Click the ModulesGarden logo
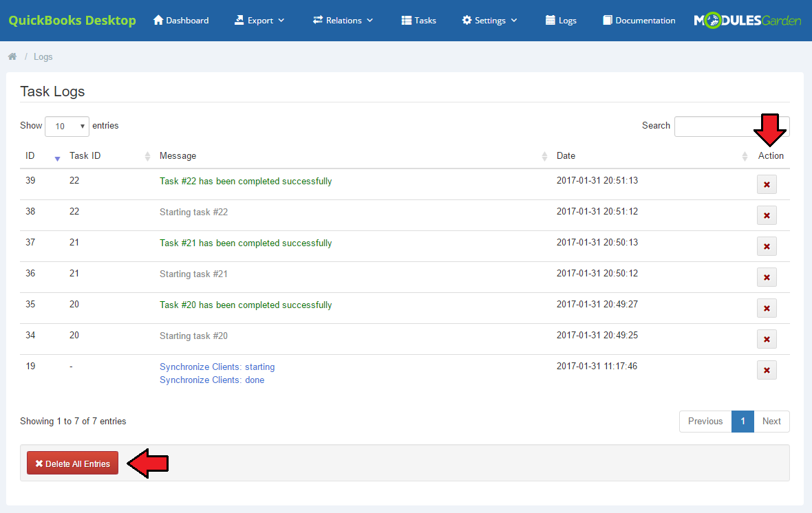Screen dimensions: 812x513 747,20
